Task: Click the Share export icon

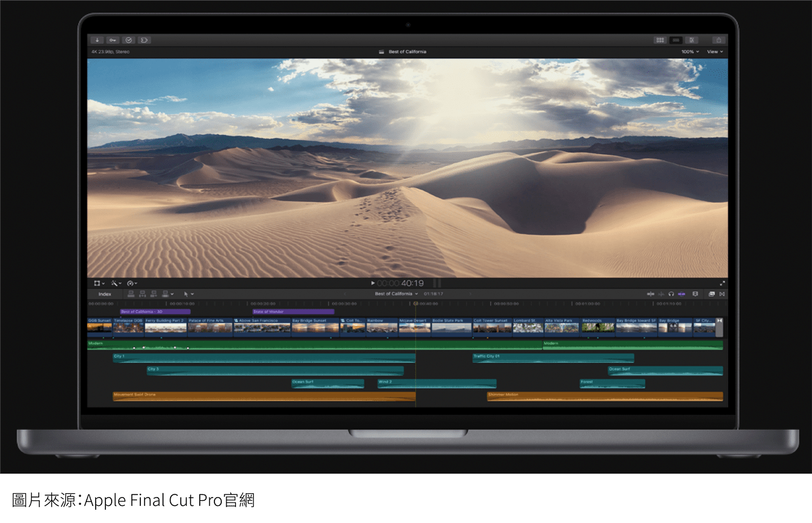Action: (x=719, y=40)
